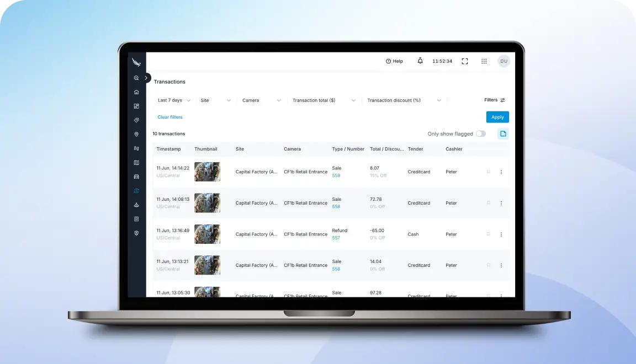Open the vehicle icon in sidebar
This screenshot has height=364, width=636.
pyautogui.click(x=136, y=176)
